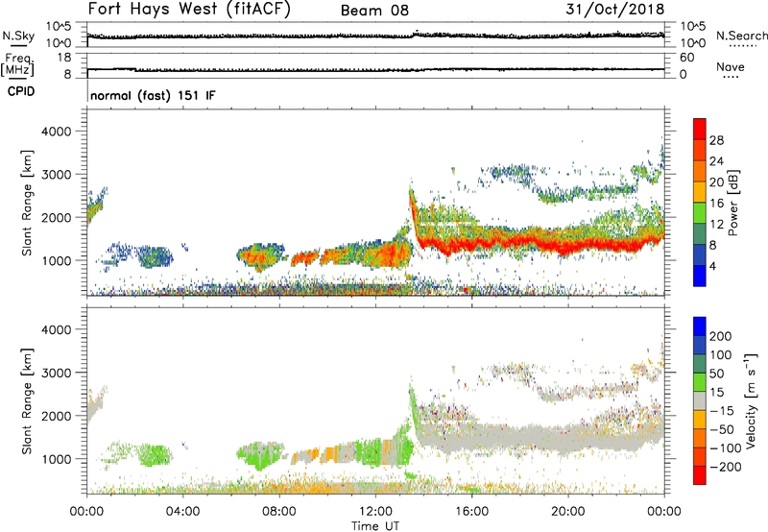Click the "1000" tick in the velocity panel
The width and height of the screenshot is (768, 532).
coord(57,459)
